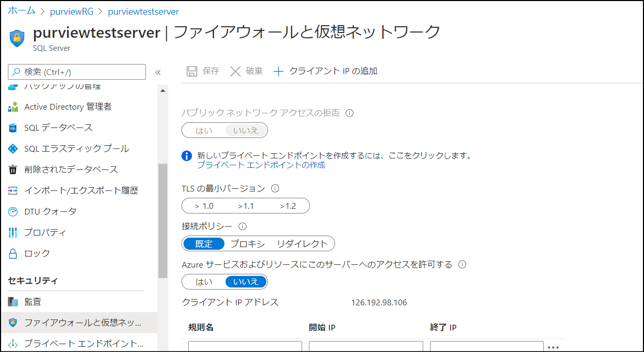Click the search magnifier icon in sidebar
The width and height of the screenshot is (644, 352).
pyautogui.click(x=17, y=72)
